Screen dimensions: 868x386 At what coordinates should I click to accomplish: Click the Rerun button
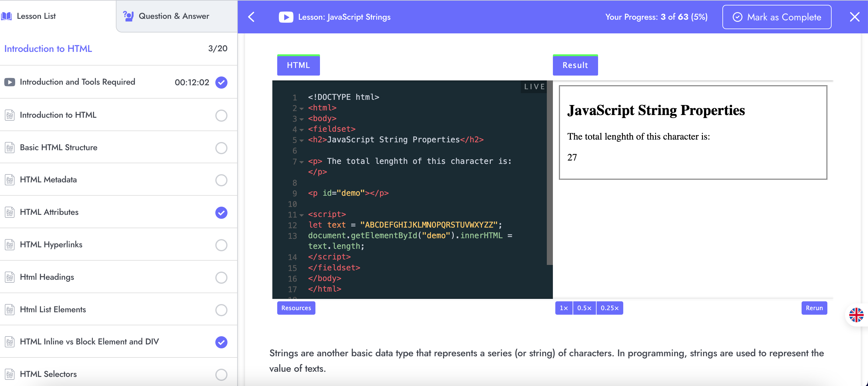(814, 308)
